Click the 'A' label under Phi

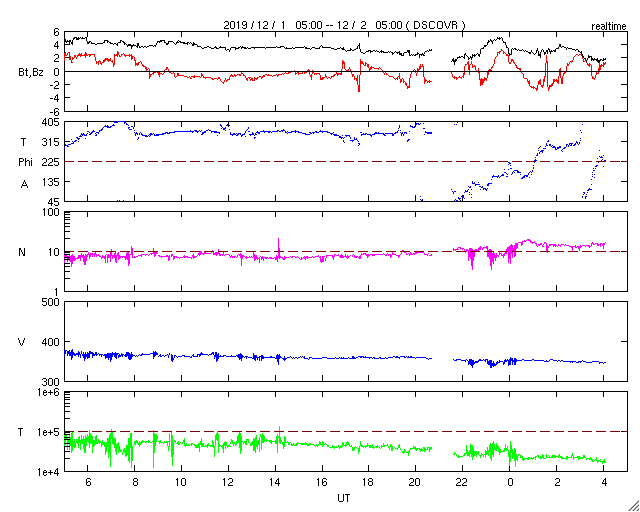coord(24,185)
